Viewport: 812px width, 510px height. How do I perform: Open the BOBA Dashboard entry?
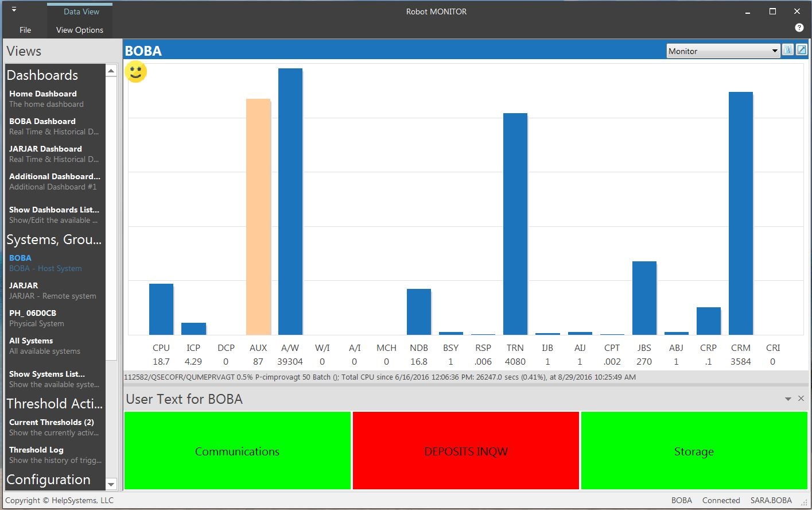click(x=55, y=126)
